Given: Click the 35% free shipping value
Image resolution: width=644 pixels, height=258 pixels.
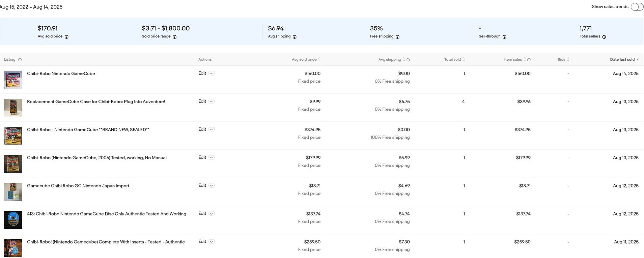Looking at the screenshot, I should pos(376,28).
